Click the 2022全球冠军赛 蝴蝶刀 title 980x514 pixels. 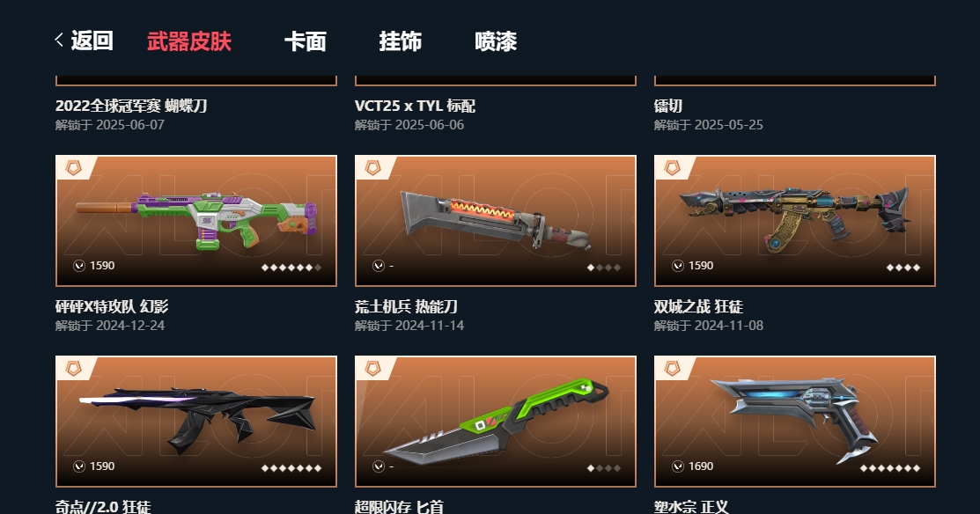tap(131, 106)
